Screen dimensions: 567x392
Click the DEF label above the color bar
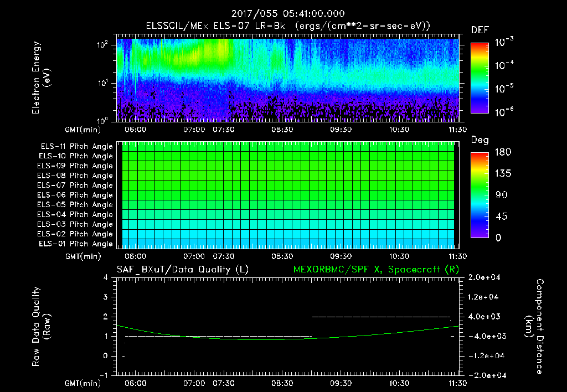[x=480, y=30]
